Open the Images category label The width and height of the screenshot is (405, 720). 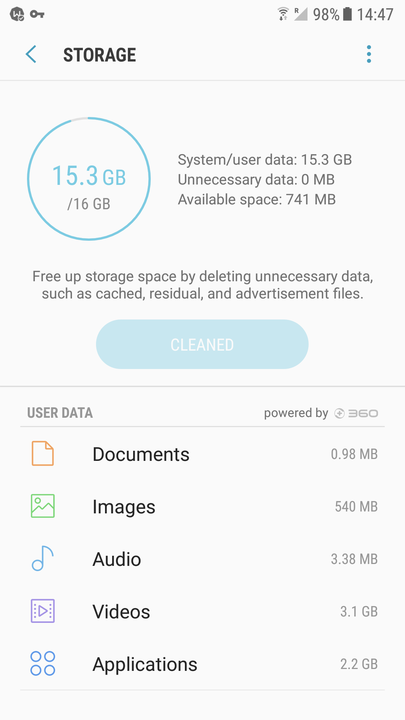click(x=124, y=507)
